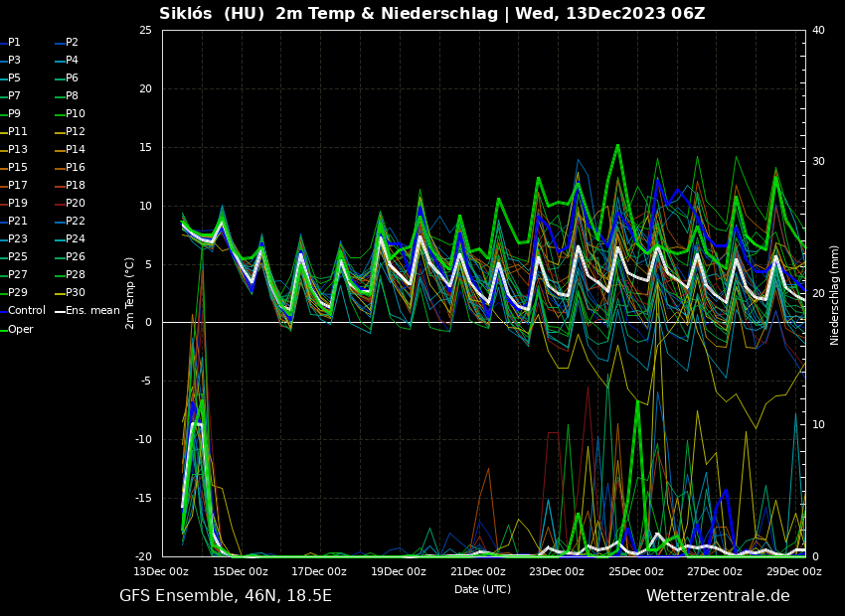
Task: Click the 2m Temp (°C) axis title
Action: pos(130,293)
